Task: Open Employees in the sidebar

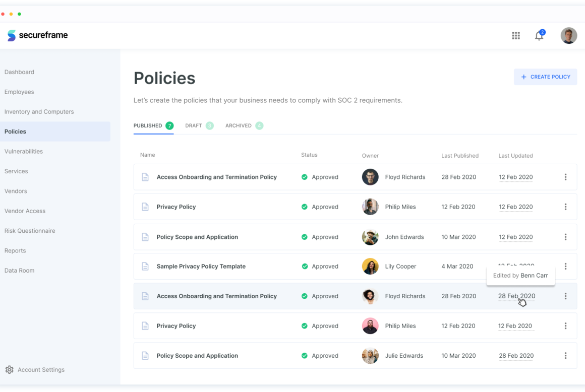Action: 19,92
